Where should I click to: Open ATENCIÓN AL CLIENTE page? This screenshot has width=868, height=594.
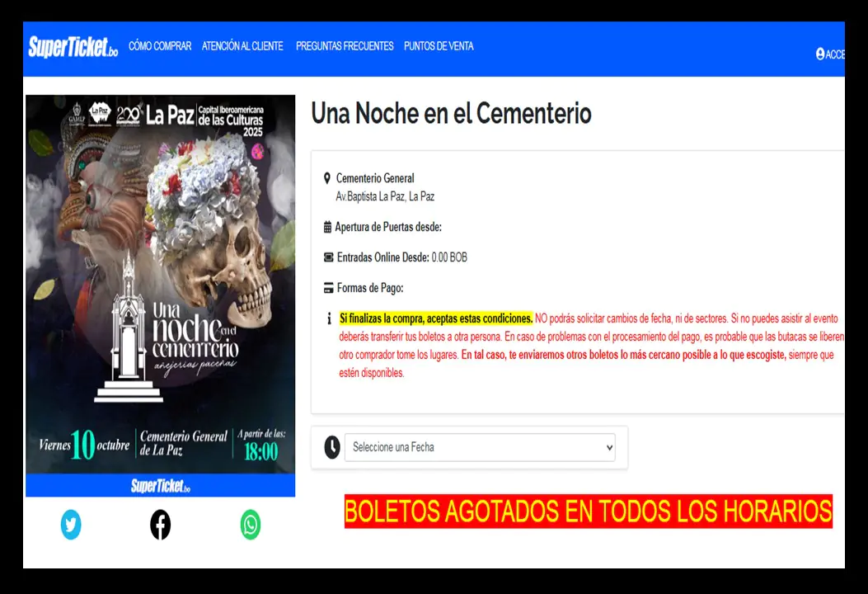coord(242,46)
